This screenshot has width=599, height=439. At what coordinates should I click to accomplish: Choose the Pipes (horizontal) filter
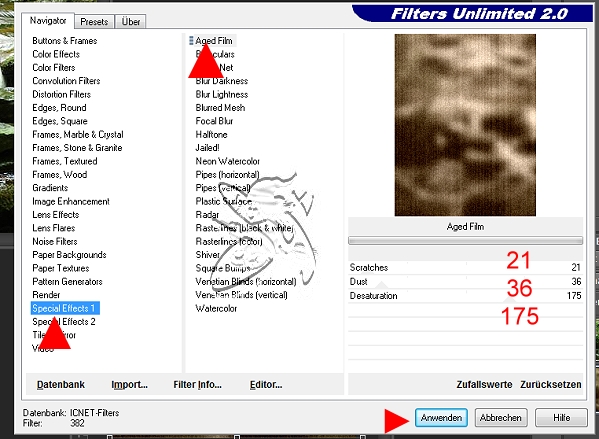coord(227,174)
